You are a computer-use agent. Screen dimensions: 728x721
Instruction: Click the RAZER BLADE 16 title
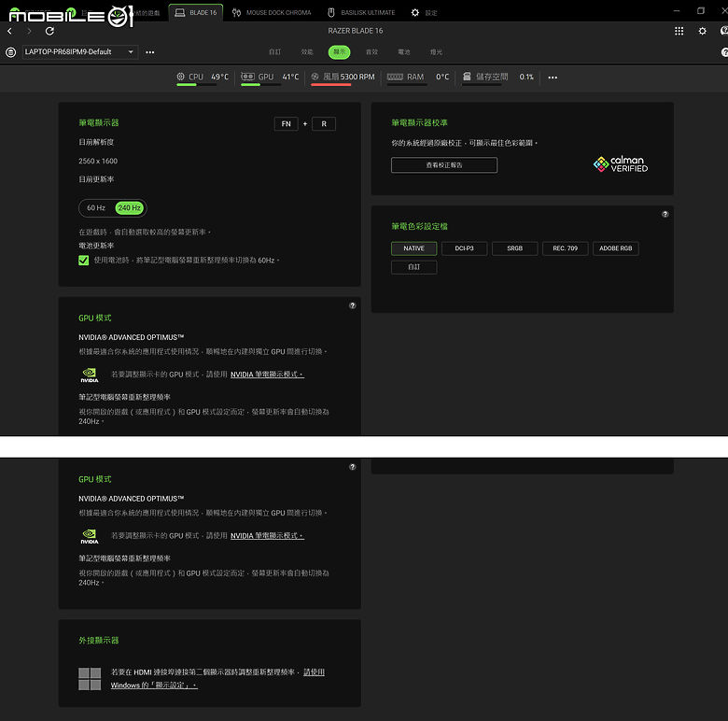(356, 31)
